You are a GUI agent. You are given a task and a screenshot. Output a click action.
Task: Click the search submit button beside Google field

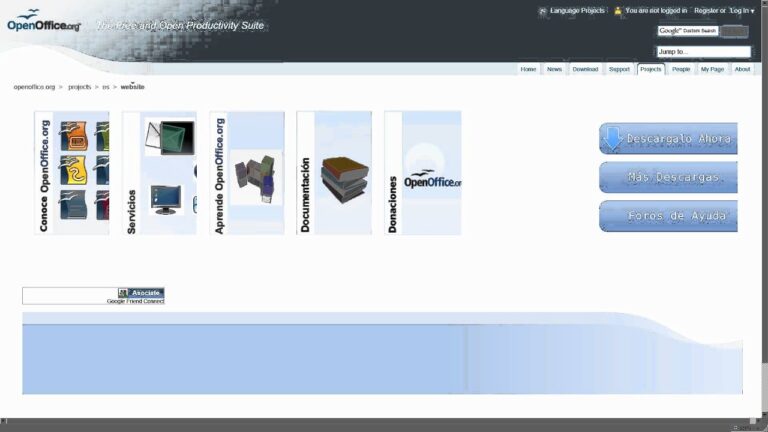(x=734, y=31)
